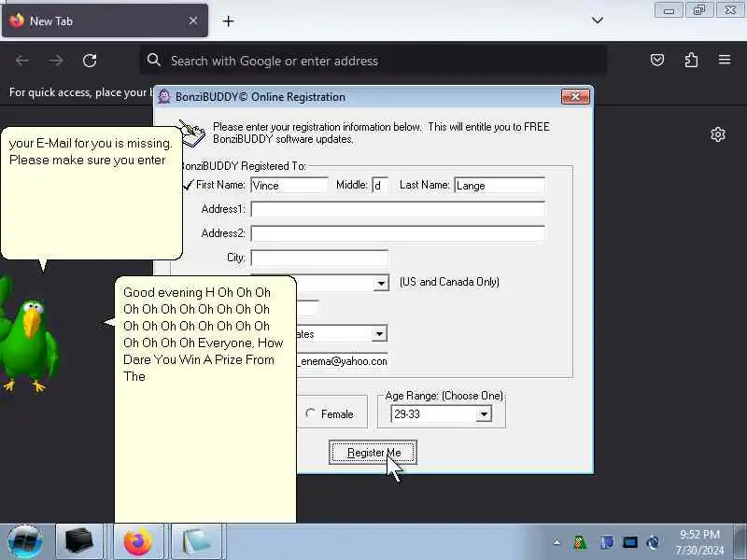Click the BonziBUDDY purple icon in dialog title
The image size is (747, 560).
point(164,97)
